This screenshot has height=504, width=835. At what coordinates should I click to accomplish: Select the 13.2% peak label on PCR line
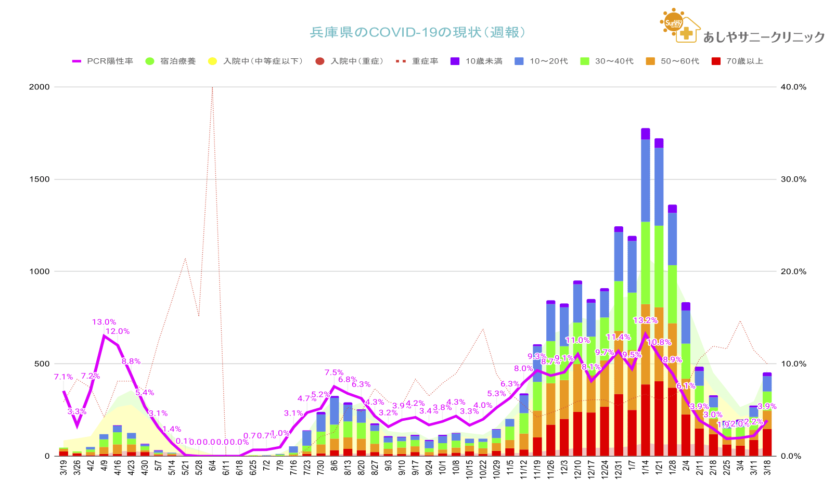645,320
